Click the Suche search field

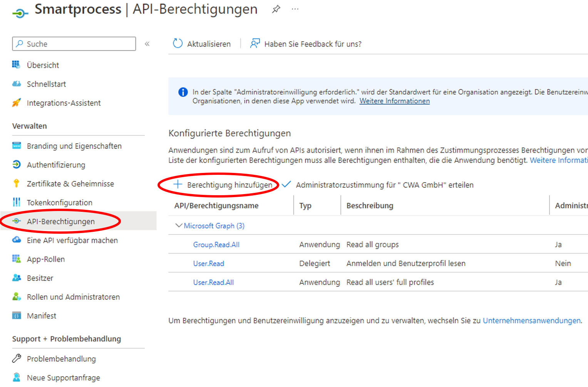[x=74, y=44]
